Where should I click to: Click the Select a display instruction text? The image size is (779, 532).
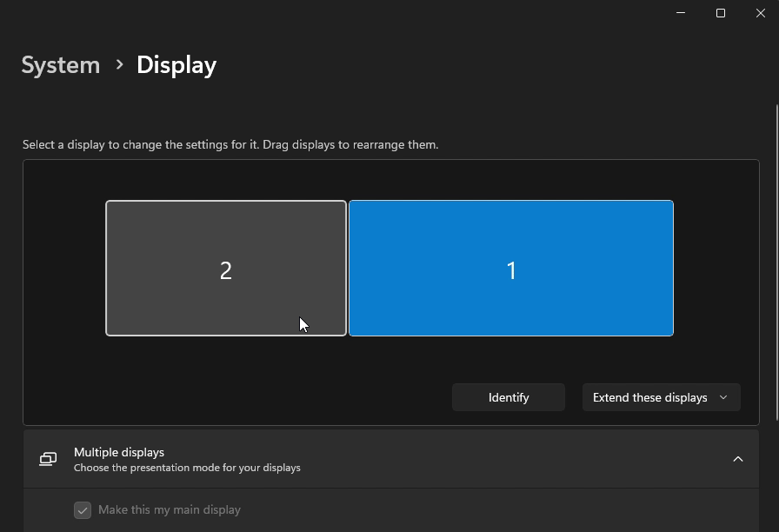(x=230, y=144)
